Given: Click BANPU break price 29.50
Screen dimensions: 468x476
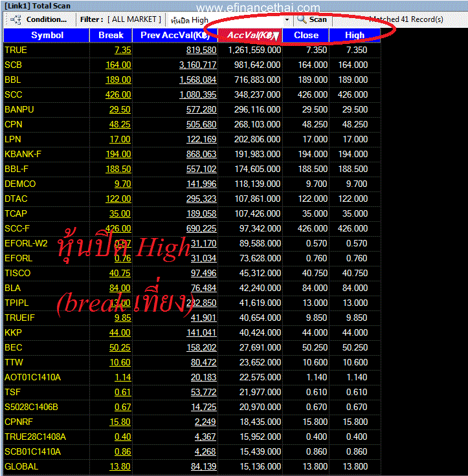Looking at the screenshot, I should point(120,109).
